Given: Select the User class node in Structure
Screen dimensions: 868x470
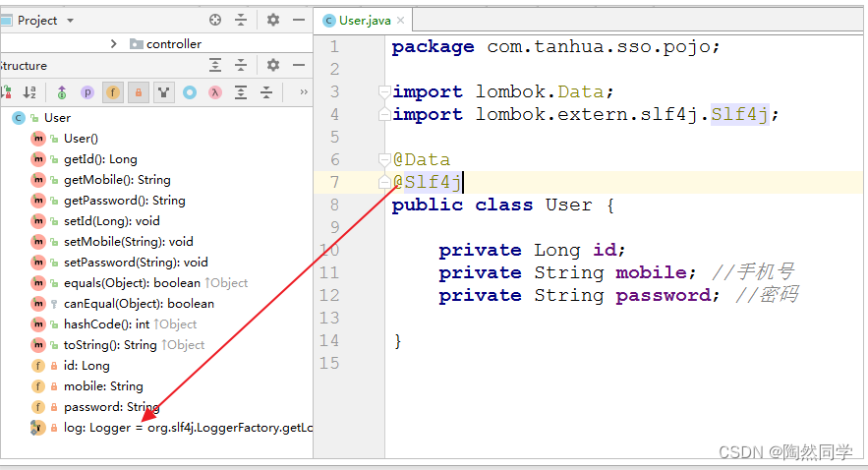Looking at the screenshot, I should [x=57, y=118].
